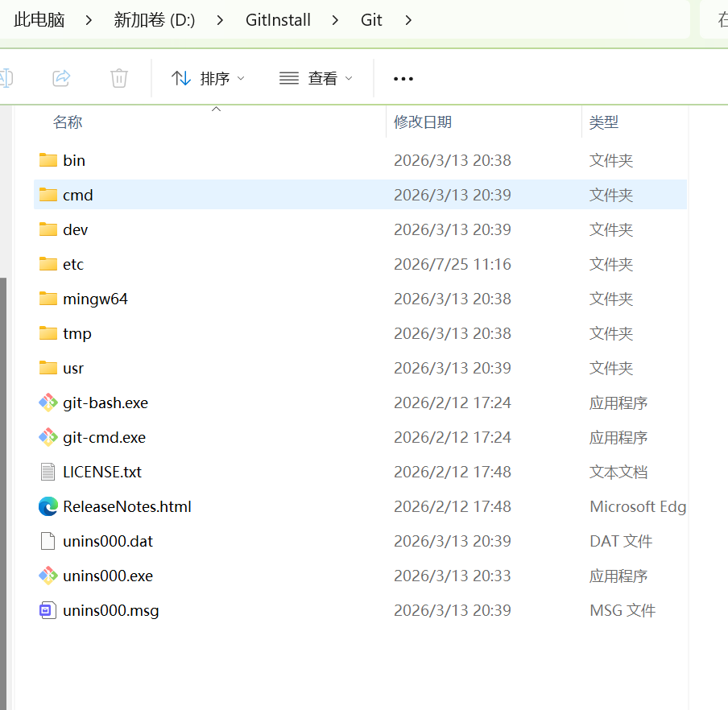The height and width of the screenshot is (710, 728).
Task: Click the usr folder icon
Action: click(48, 368)
